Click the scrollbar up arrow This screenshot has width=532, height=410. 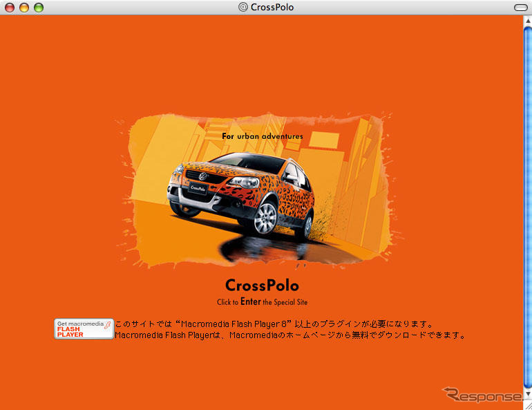[528, 21]
